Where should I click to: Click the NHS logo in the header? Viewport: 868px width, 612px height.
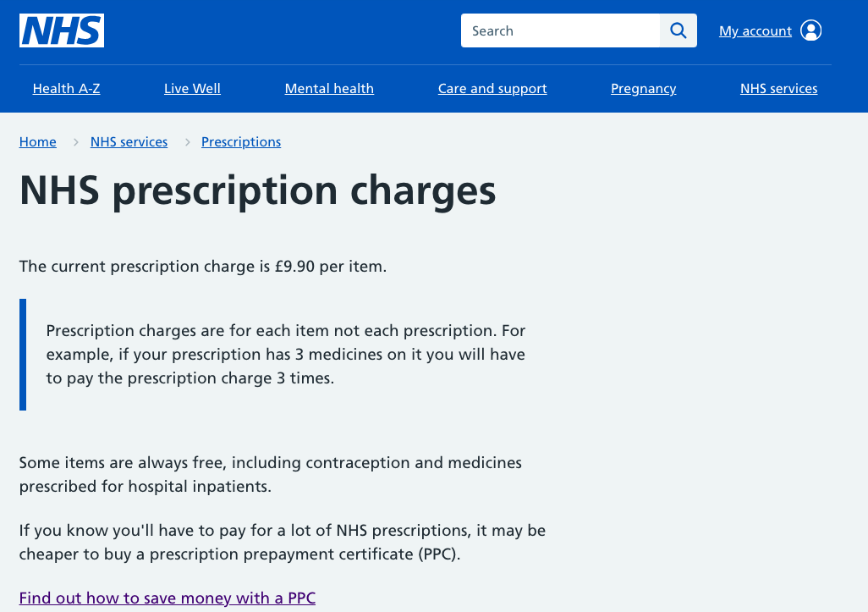[62, 30]
